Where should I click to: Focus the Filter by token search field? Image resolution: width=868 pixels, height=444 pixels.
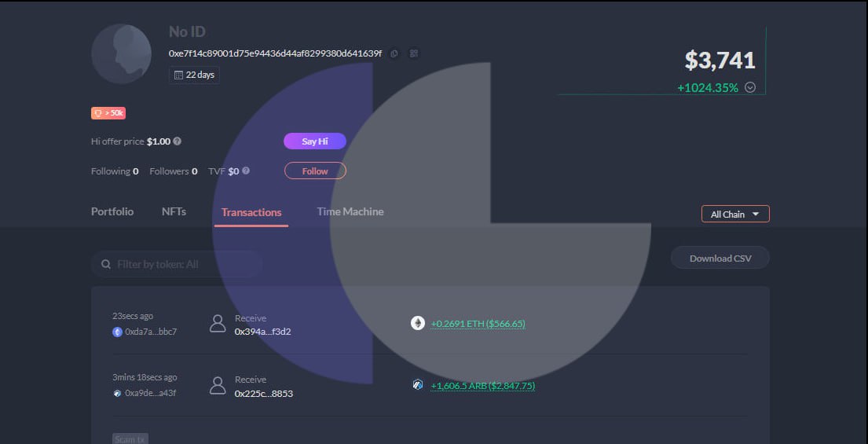(185, 264)
